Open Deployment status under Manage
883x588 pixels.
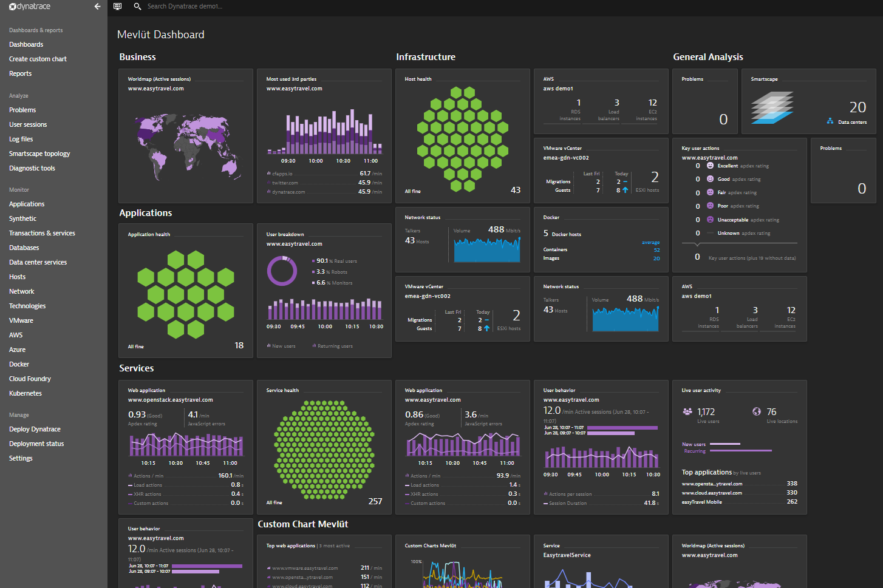(x=36, y=444)
